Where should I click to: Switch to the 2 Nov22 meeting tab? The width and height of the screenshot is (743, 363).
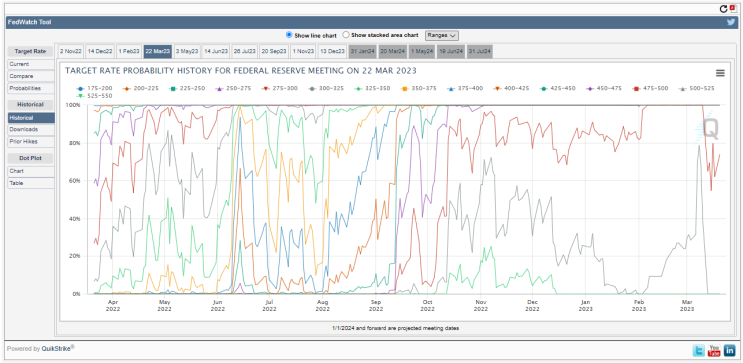click(x=71, y=51)
